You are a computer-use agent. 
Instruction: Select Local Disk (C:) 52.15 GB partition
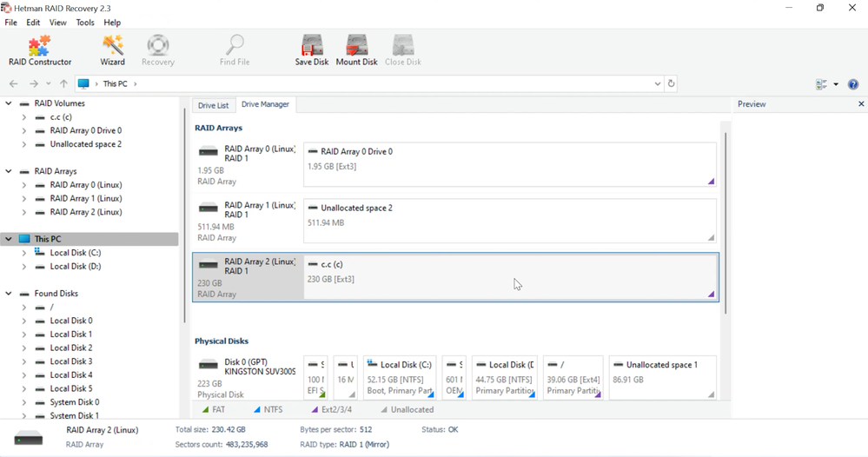click(400, 378)
